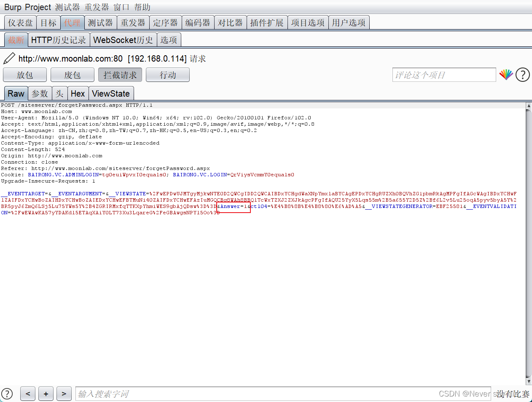Click the Upgrade-Insecure-Requests: 1 line
Viewport: 532px width, 402px height.
pyautogui.click(x=48, y=181)
